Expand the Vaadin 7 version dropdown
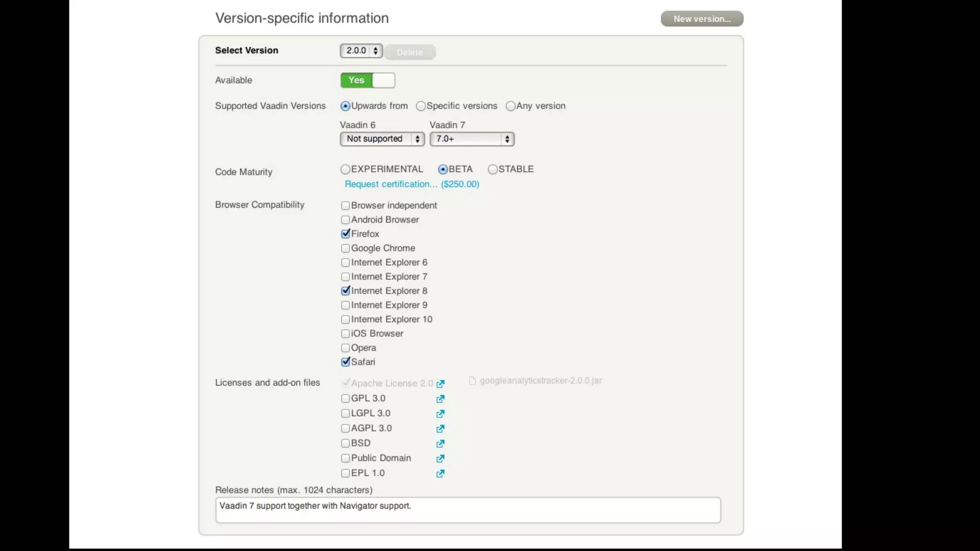This screenshot has height=551, width=980. [x=472, y=139]
